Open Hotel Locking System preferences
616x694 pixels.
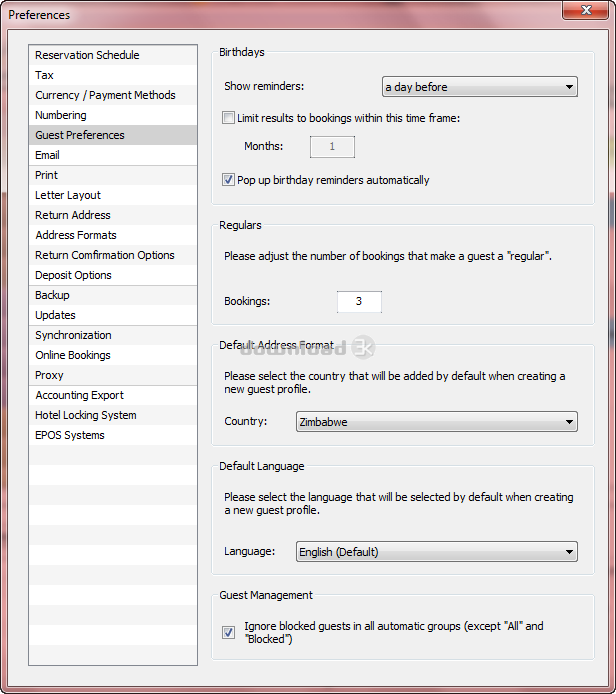click(86, 415)
